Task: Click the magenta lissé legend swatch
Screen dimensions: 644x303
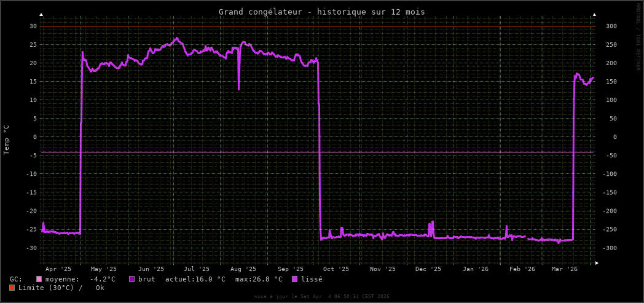Action: tap(294, 279)
